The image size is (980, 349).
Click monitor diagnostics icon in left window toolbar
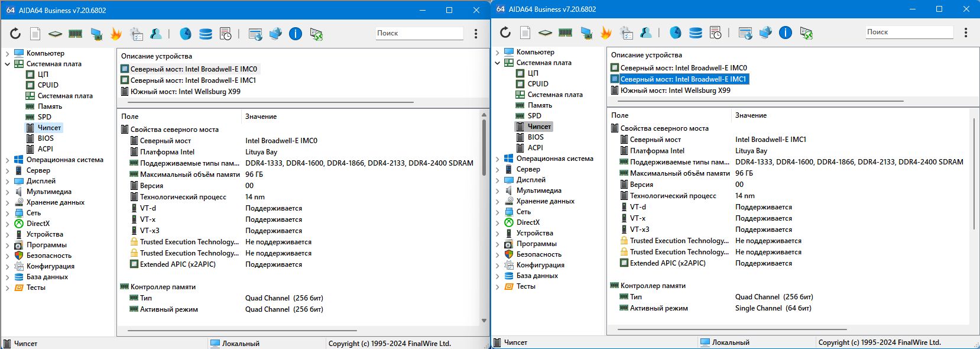point(96,34)
